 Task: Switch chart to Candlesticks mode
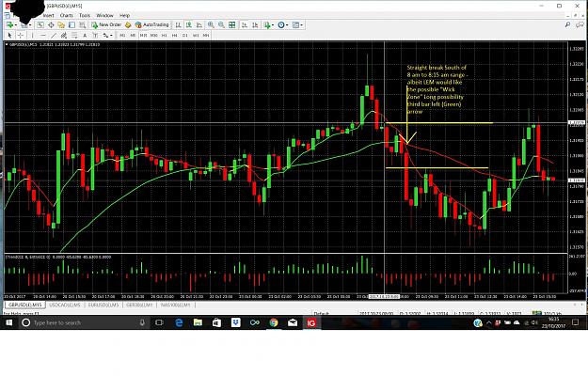click(188, 25)
